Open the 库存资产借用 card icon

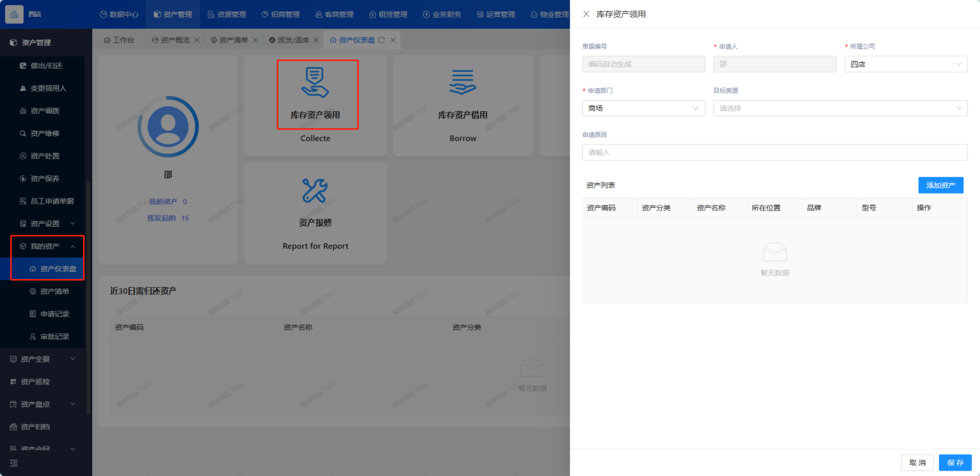[463, 82]
